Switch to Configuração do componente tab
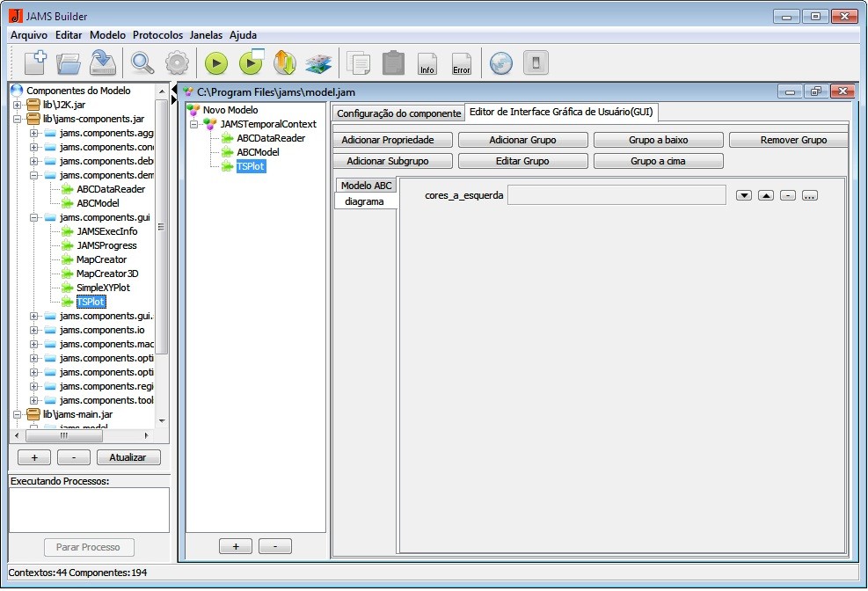Image resolution: width=868 pixels, height=591 pixels. pyautogui.click(x=398, y=113)
